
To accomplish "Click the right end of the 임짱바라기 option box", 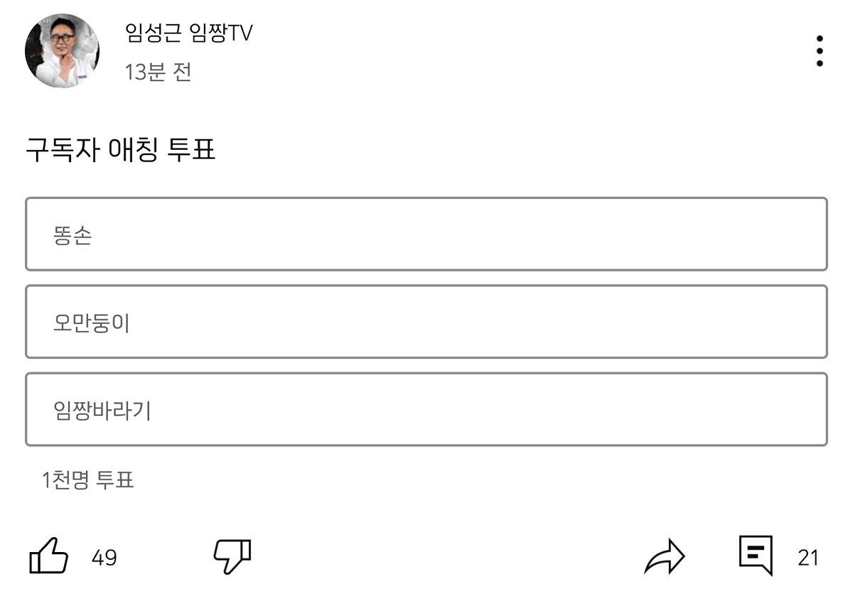I will (x=796, y=409).
